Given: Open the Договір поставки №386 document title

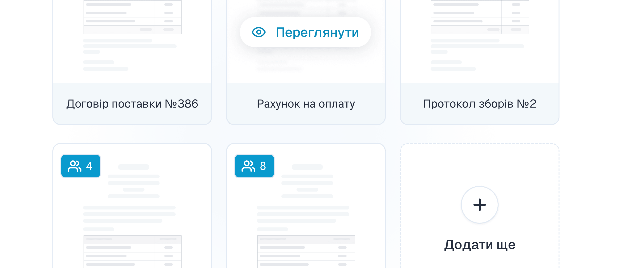Looking at the screenshot, I should tap(132, 104).
